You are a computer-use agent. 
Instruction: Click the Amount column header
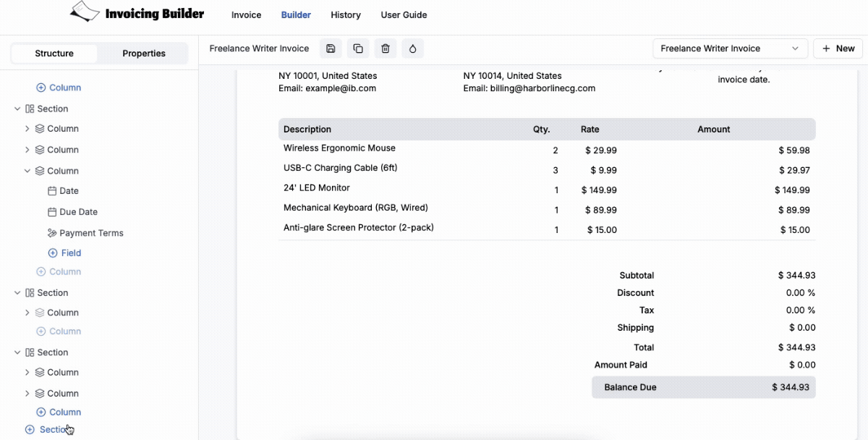pyautogui.click(x=714, y=130)
